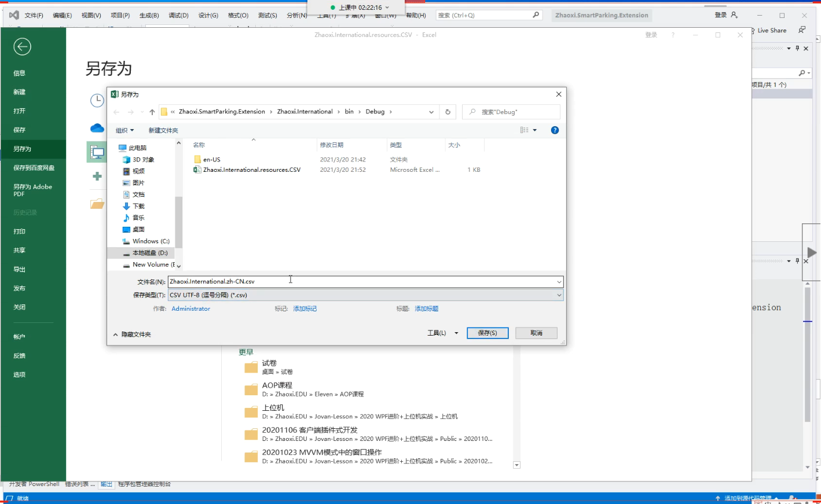821x504 pixels.
Task: Click the account person icon next to 登录
Action: (734, 15)
